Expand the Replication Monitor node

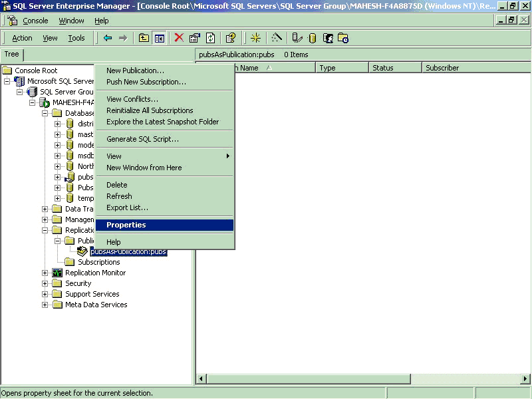pyautogui.click(x=45, y=273)
